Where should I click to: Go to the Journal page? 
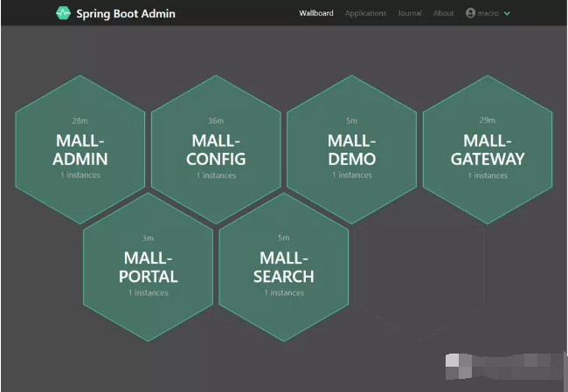click(409, 13)
